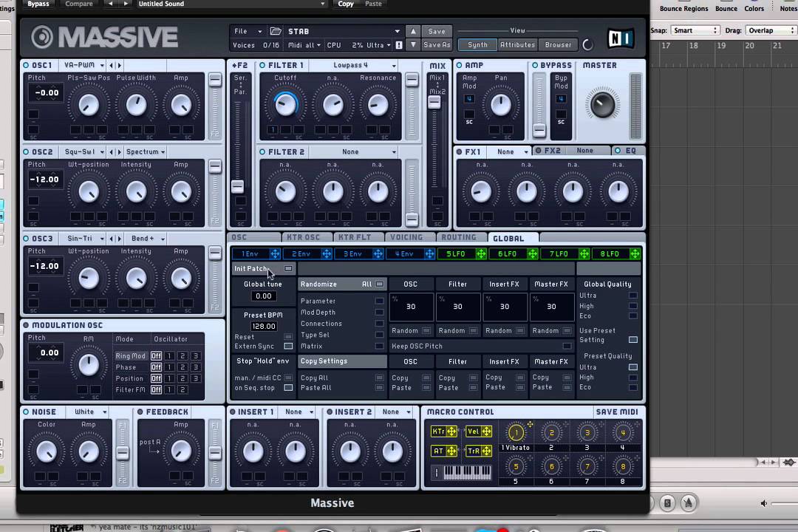Click the CPU warning exclamation icon
Viewport: 798px width, 532px height.
coord(399,45)
